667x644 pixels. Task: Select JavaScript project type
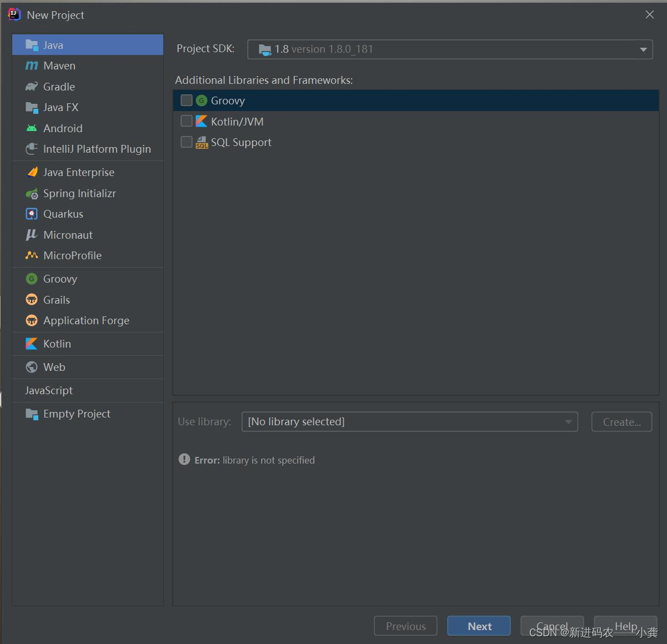88,390
